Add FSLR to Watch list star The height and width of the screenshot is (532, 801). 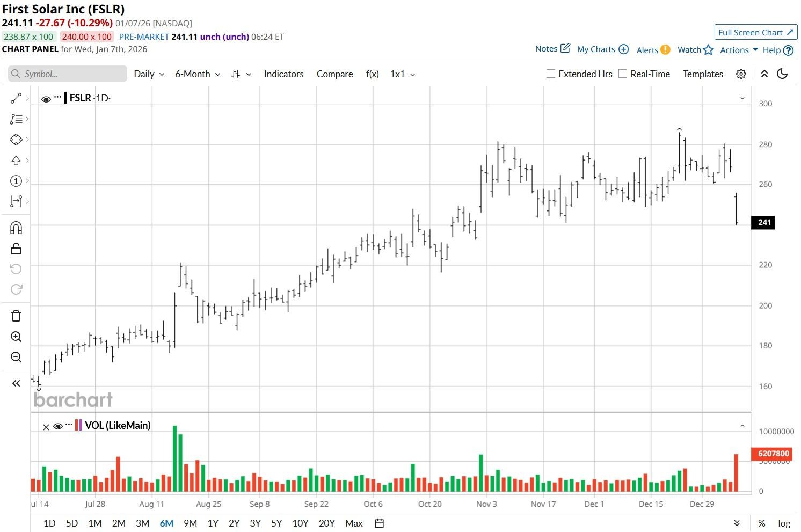coord(709,49)
